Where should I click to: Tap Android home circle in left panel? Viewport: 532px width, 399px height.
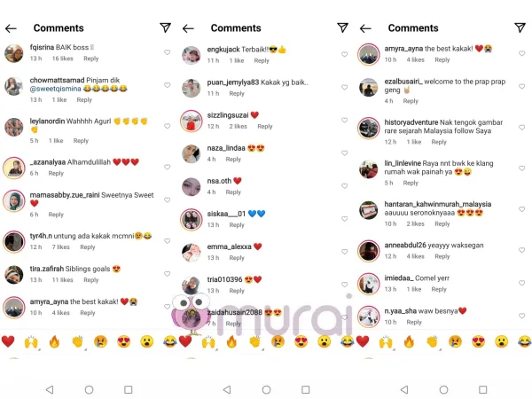point(90,389)
